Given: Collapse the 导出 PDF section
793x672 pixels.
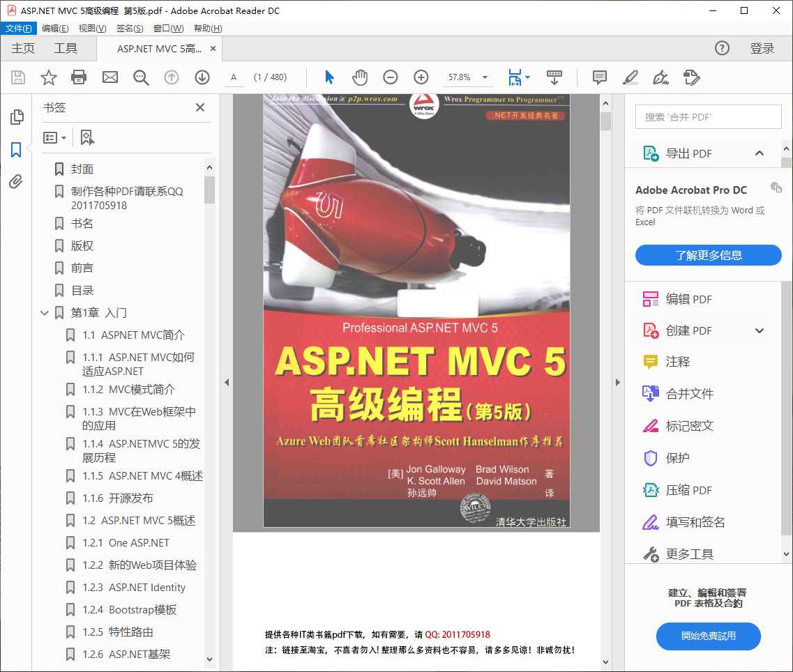Looking at the screenshot, I should tap(759, 153).
